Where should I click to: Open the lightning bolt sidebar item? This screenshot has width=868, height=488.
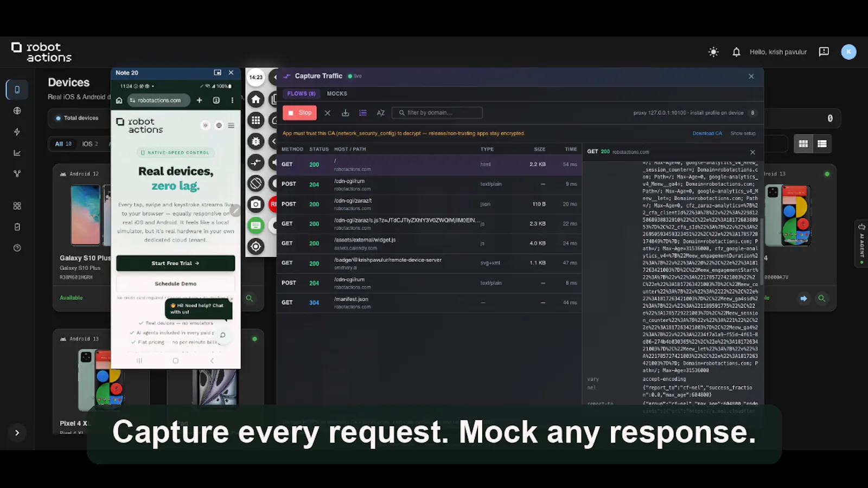point(17,132)
